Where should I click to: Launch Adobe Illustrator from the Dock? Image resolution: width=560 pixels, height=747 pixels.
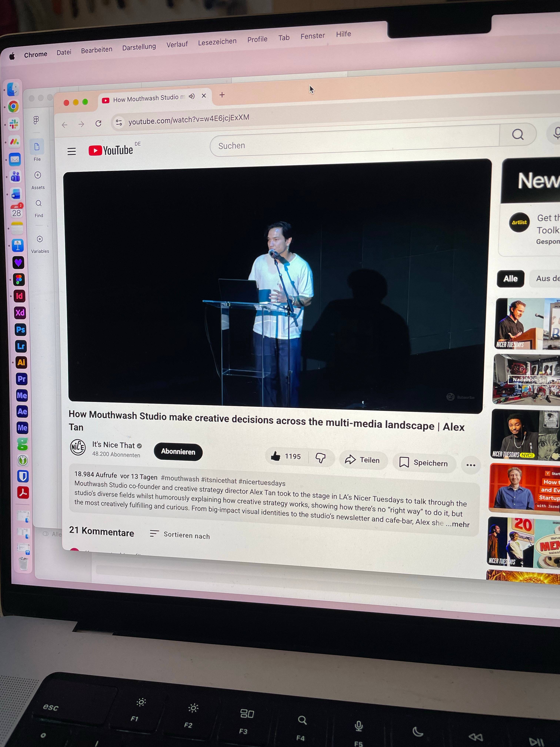(x=21, y=363)
